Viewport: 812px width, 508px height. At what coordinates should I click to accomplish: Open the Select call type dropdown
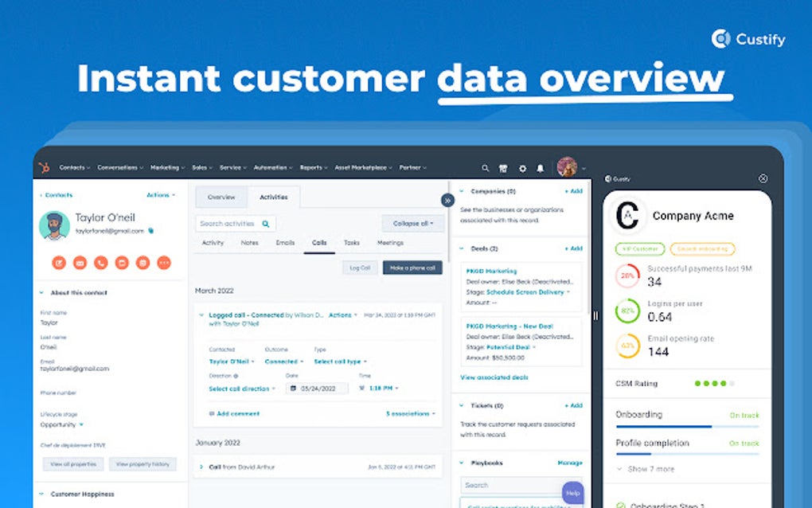(x=339, y=361)
